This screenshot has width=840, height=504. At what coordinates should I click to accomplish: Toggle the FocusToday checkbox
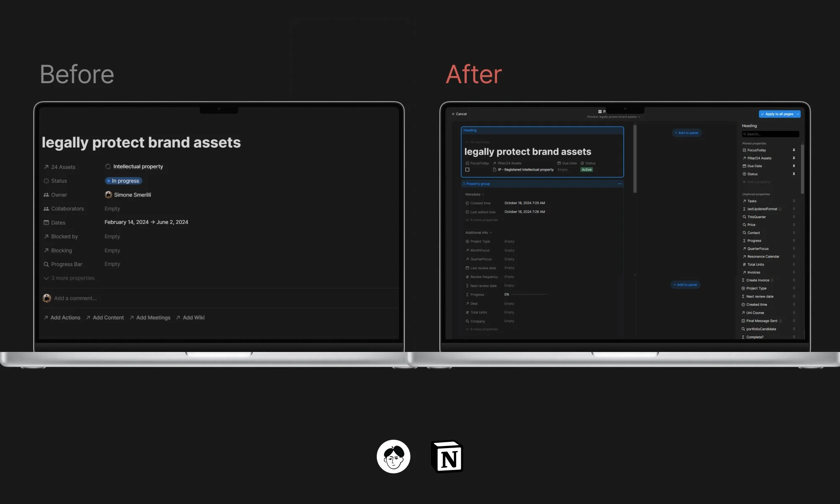467,163
